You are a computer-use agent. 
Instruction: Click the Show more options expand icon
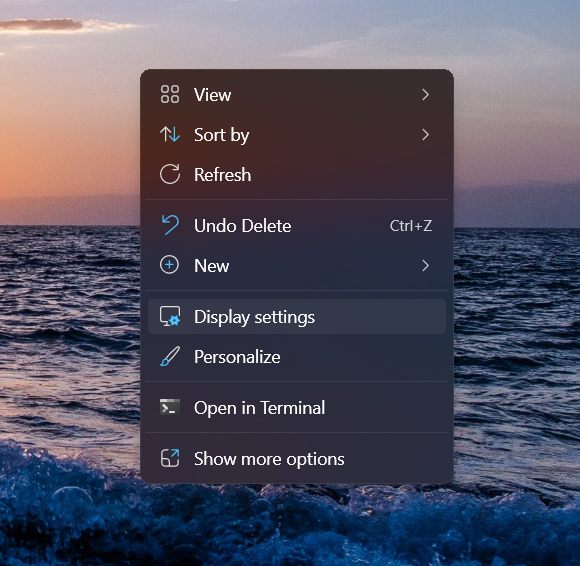click(170, 458)
